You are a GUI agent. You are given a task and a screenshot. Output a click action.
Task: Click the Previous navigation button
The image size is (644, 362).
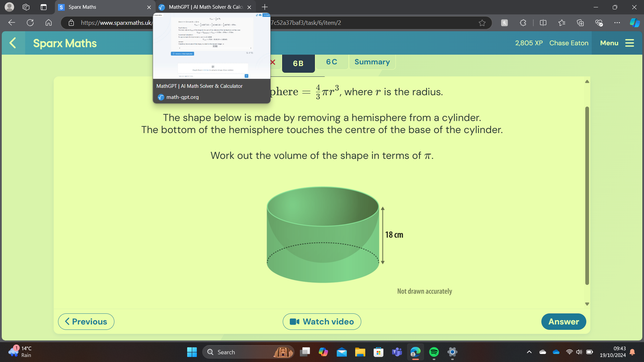(x=86, y=321)
